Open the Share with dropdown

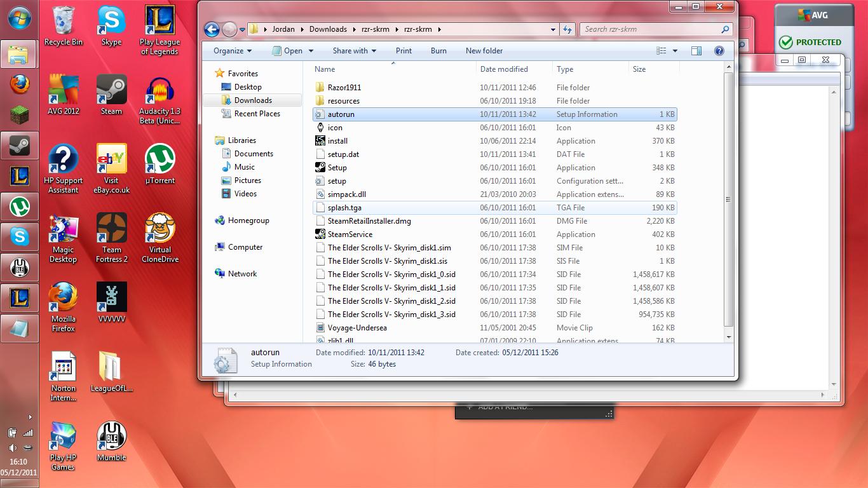coord(355,51)
